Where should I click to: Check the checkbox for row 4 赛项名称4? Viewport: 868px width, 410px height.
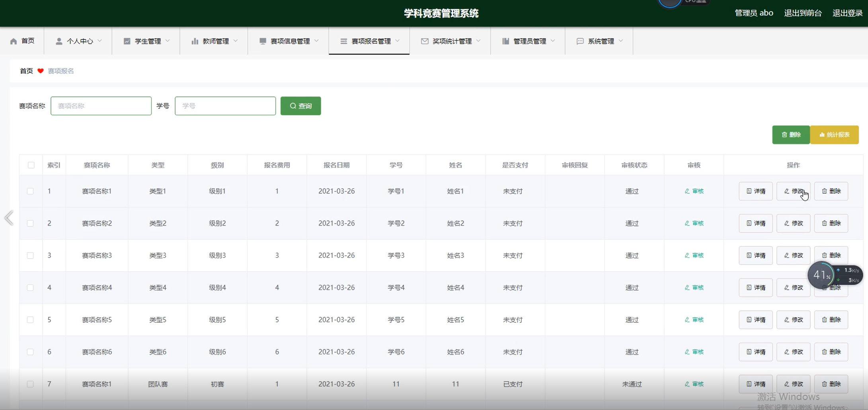coord(30,288)
